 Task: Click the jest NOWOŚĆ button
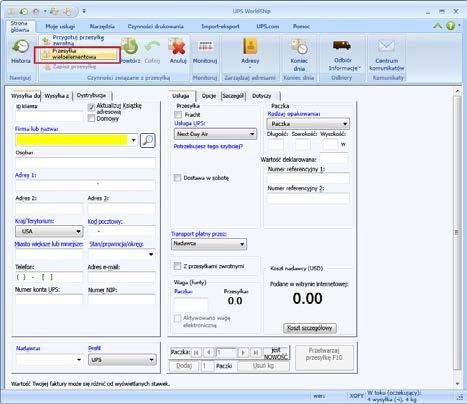click(276, 353)
